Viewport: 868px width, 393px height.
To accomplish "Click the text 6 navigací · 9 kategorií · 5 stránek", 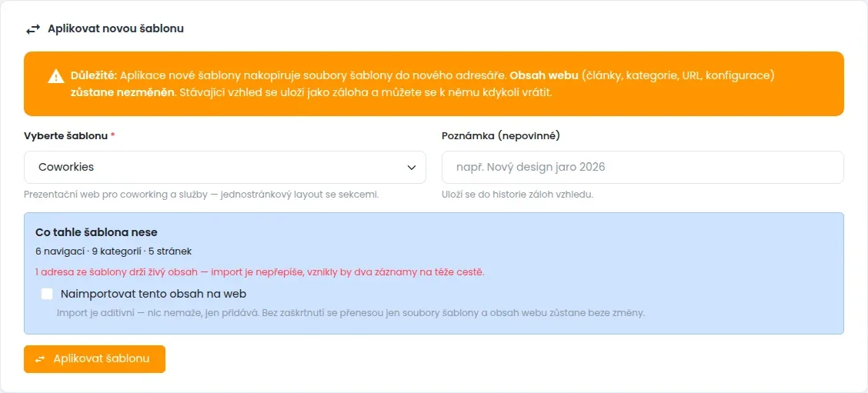I will (x=113, y=251).
